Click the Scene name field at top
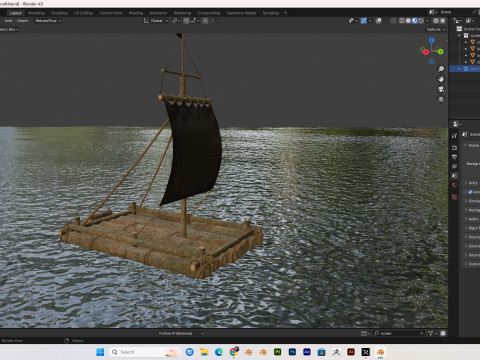 [455, 12]
